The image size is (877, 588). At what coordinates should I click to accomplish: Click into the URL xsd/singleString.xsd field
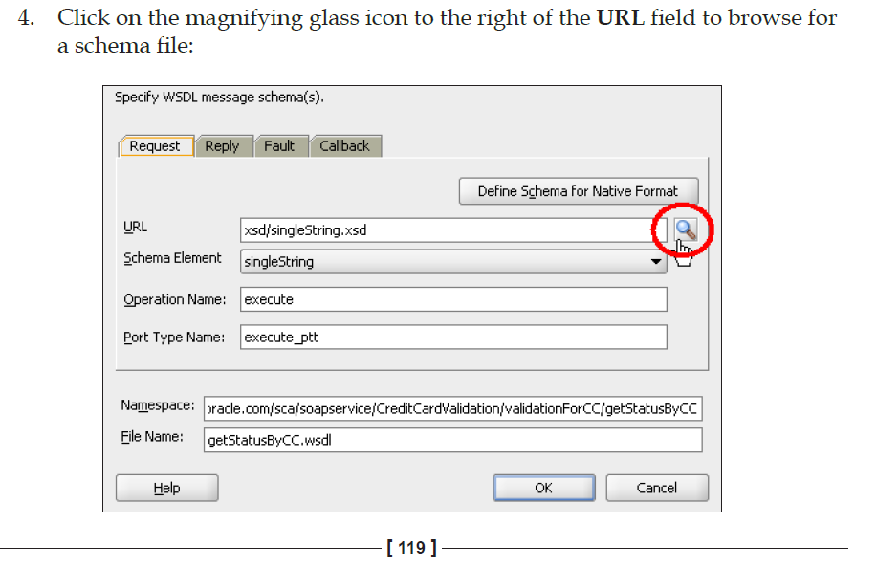(x=446, y=230)
